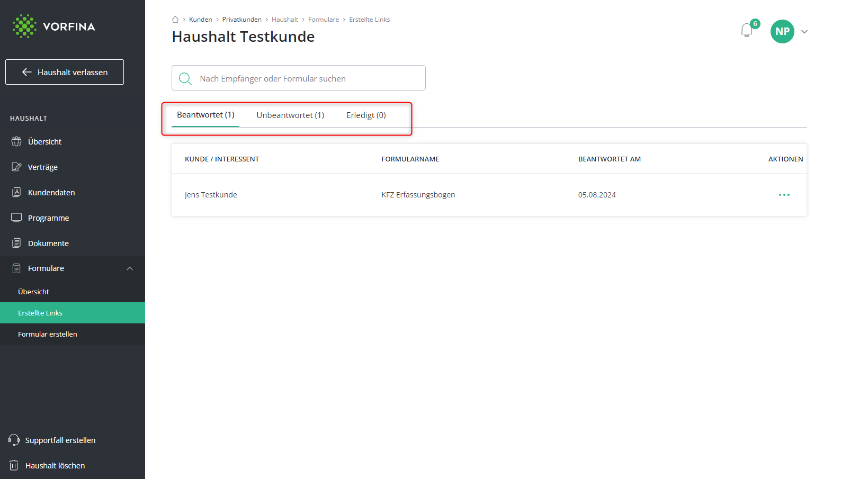Go to Haushalt breadcrumb
Image resolution: width=868 pixels, height=479 pixels.
[285, 20]
